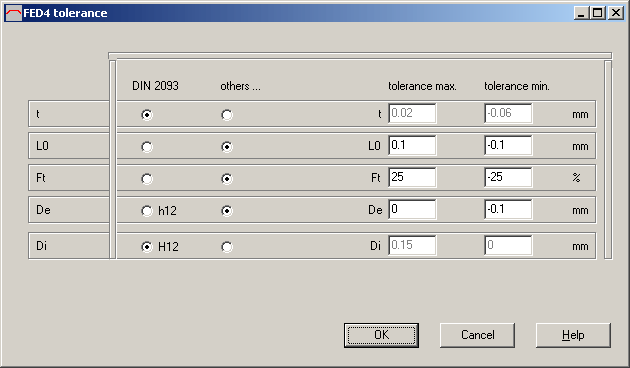Screen dimensions: 630x368
Task: Click Di tolerance min field 0
Action: [508, 245]
